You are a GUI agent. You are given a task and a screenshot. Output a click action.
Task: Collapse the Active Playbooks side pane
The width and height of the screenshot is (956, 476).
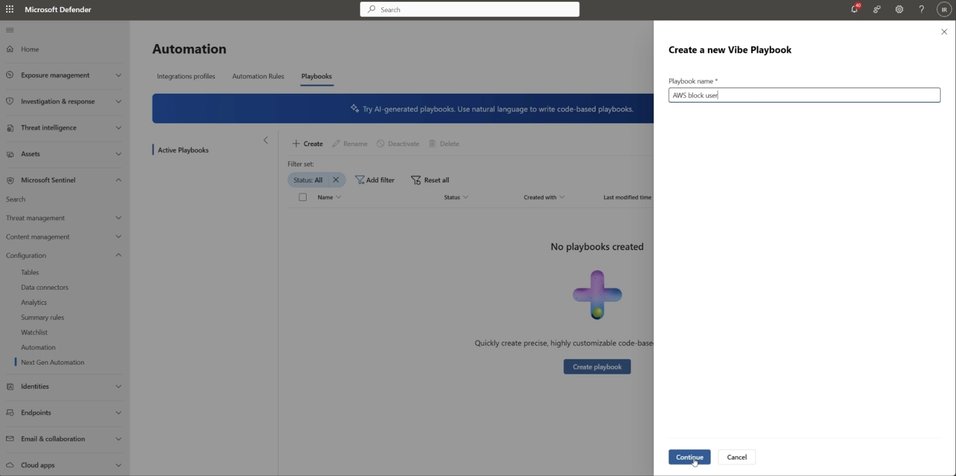click(265, 140)
